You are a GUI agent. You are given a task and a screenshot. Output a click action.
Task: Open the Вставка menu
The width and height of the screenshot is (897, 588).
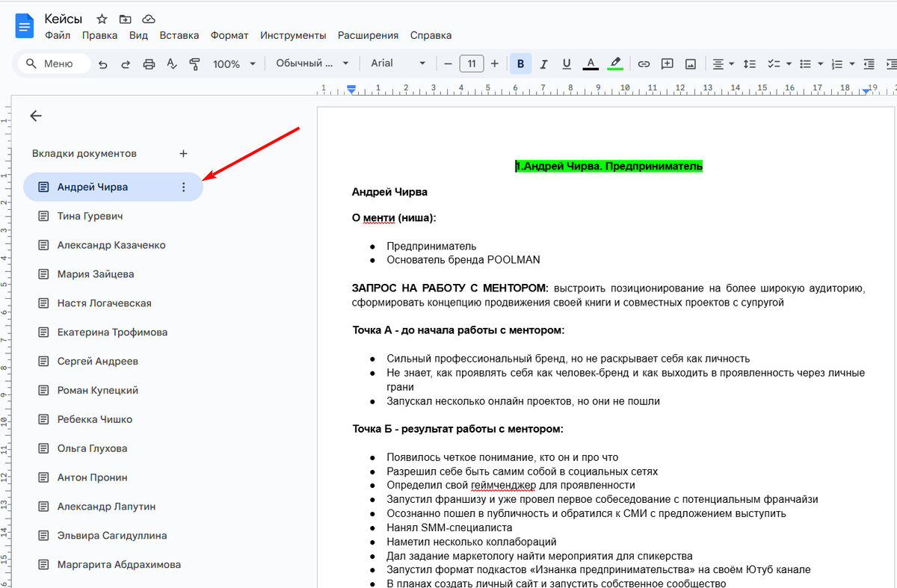(x=179, y=35)
